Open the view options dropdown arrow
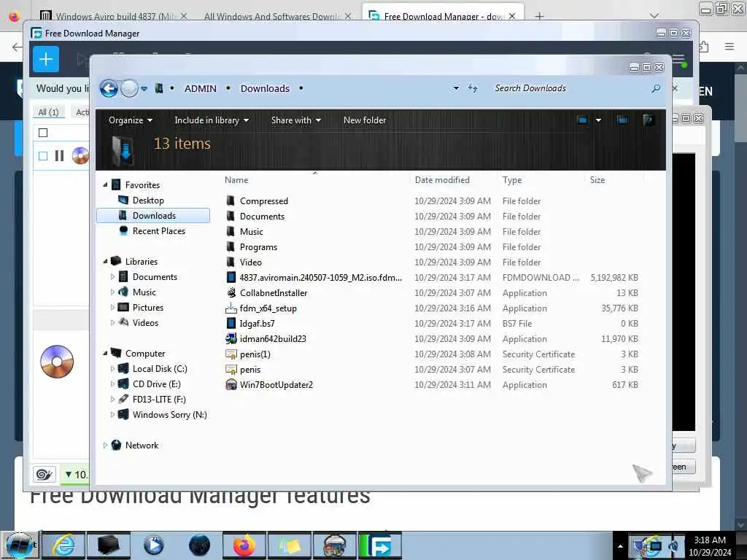The image size is (747, 560). coord(598,120)
